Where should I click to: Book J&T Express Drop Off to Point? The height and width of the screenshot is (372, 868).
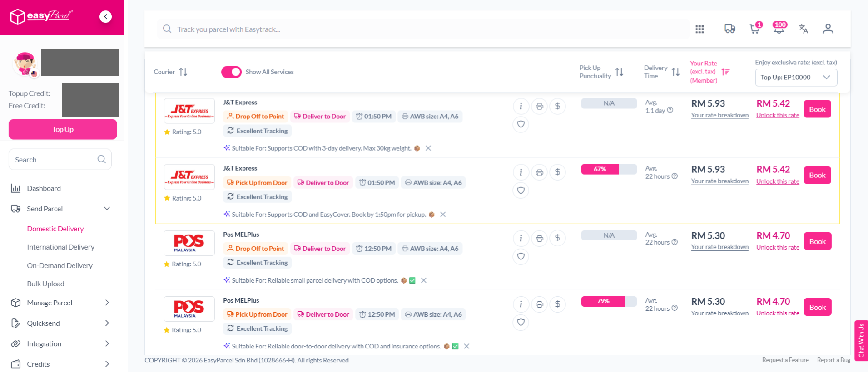click(817, 109)
